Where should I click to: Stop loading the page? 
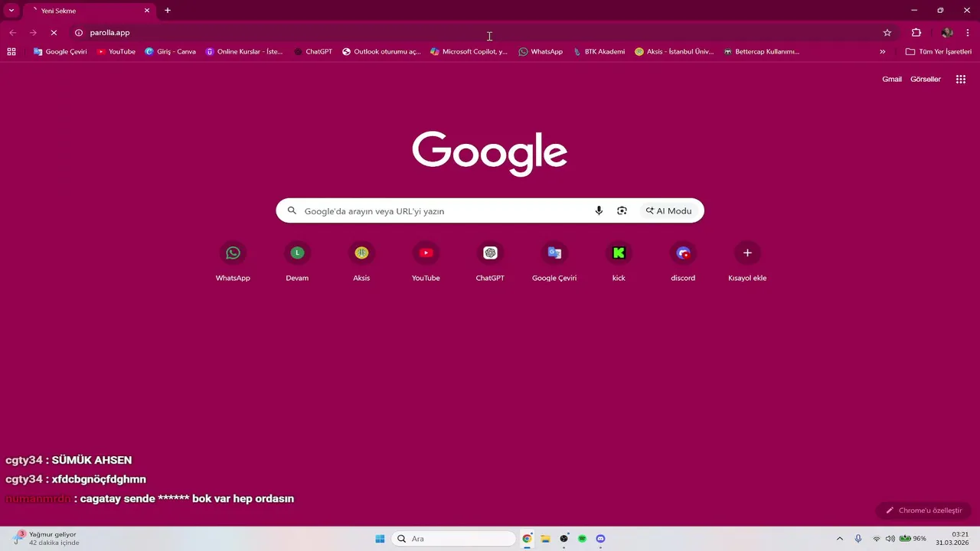54,33
